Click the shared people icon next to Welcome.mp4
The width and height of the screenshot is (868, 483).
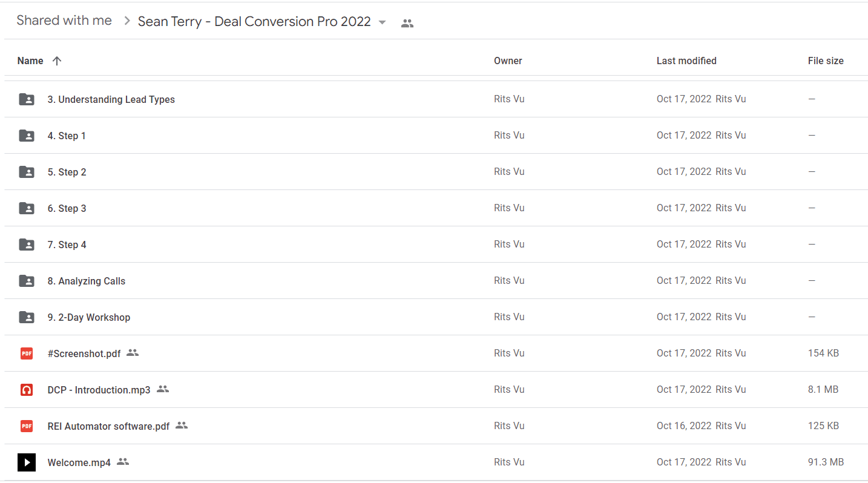[123, 462]
